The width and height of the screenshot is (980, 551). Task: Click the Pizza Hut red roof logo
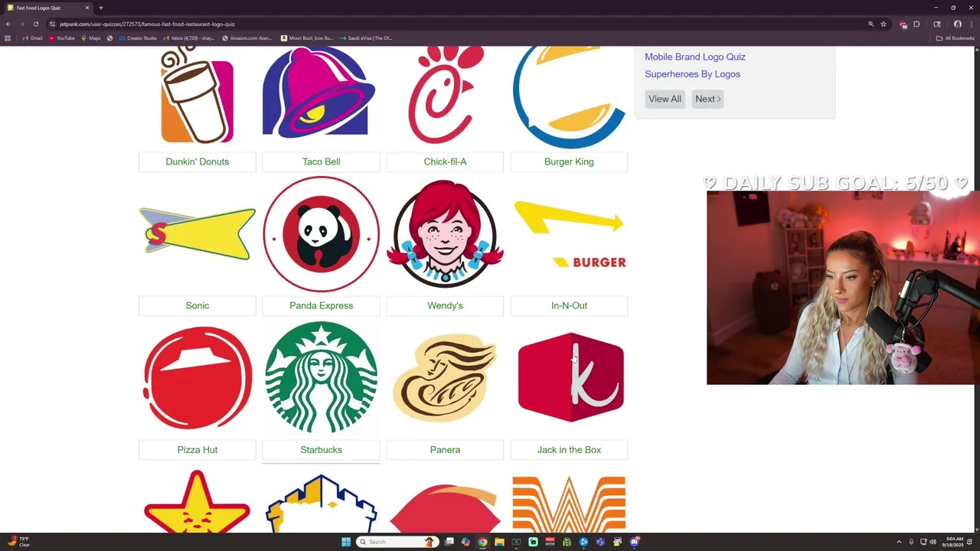(198, 378)
